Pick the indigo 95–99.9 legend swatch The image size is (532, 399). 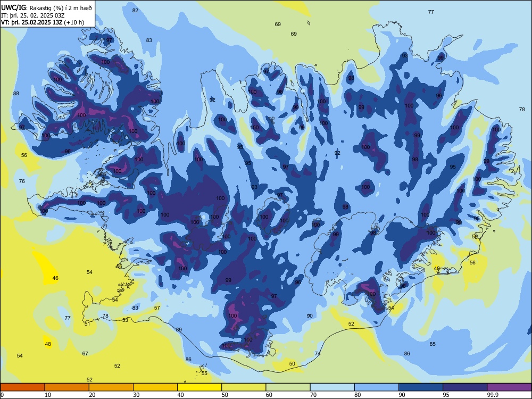pyautogui.click(x=465, y=387)
